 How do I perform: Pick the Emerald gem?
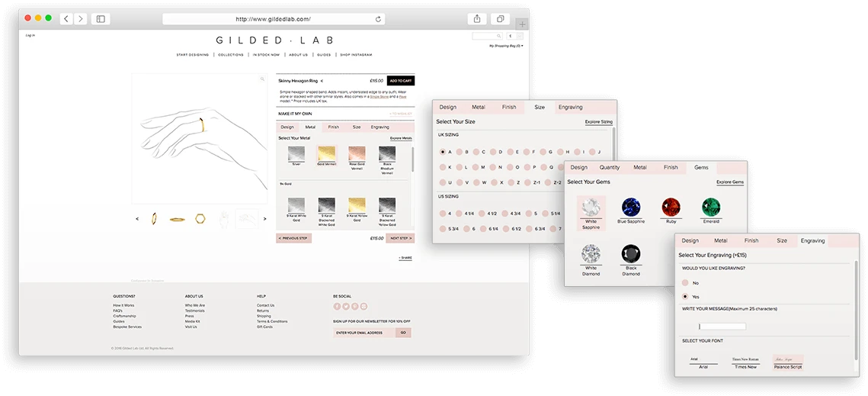711,211
